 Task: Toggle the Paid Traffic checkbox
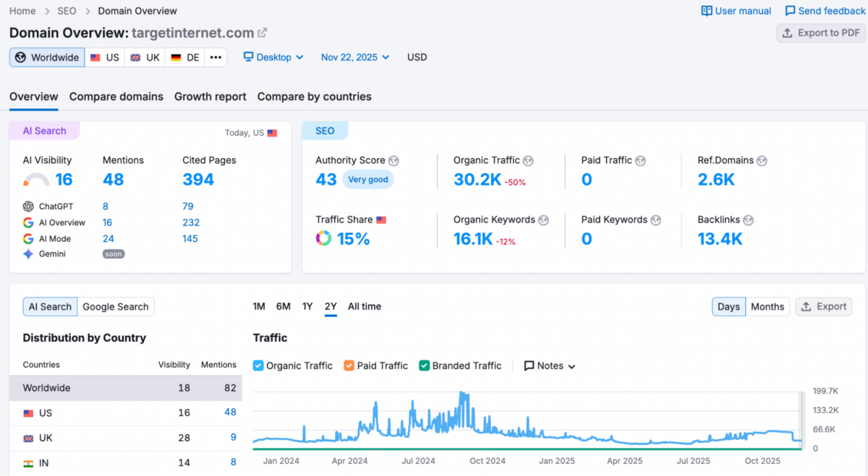pos(349,365)
